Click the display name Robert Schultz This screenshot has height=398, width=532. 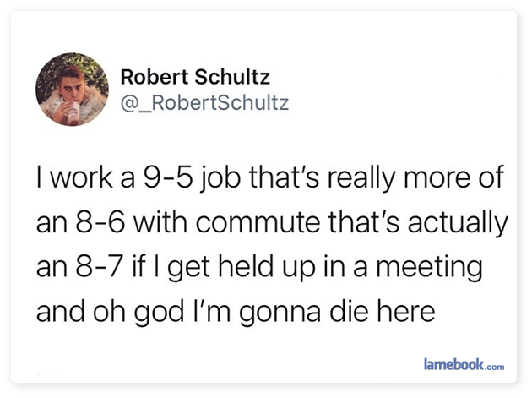[x=195, y=77]
